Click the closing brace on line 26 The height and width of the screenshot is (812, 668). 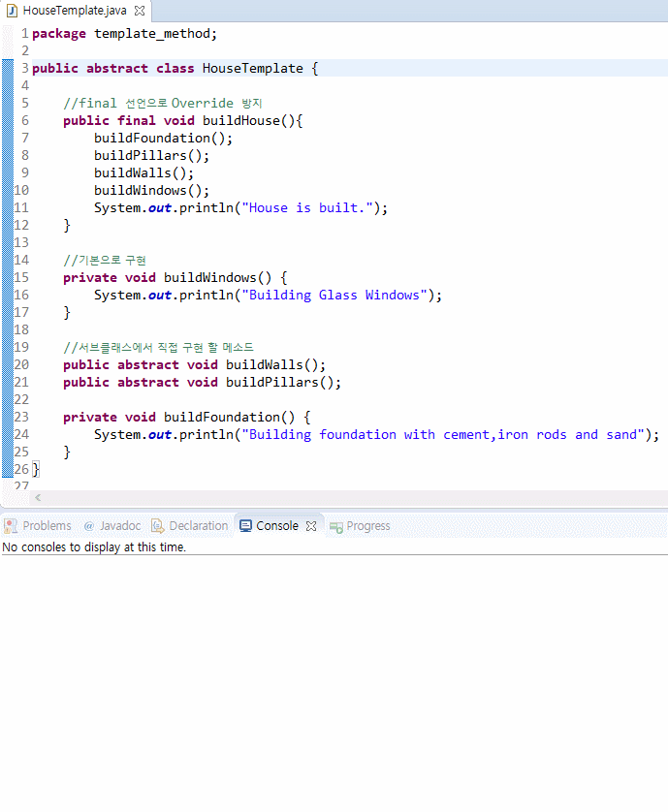click(x=36, y=470)
